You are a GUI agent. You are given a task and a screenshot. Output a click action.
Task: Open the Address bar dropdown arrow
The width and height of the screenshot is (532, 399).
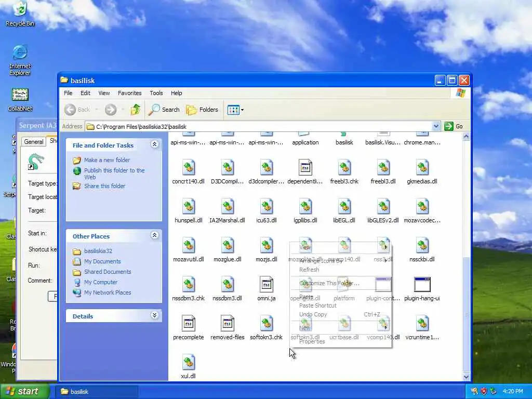pos(436,126)
